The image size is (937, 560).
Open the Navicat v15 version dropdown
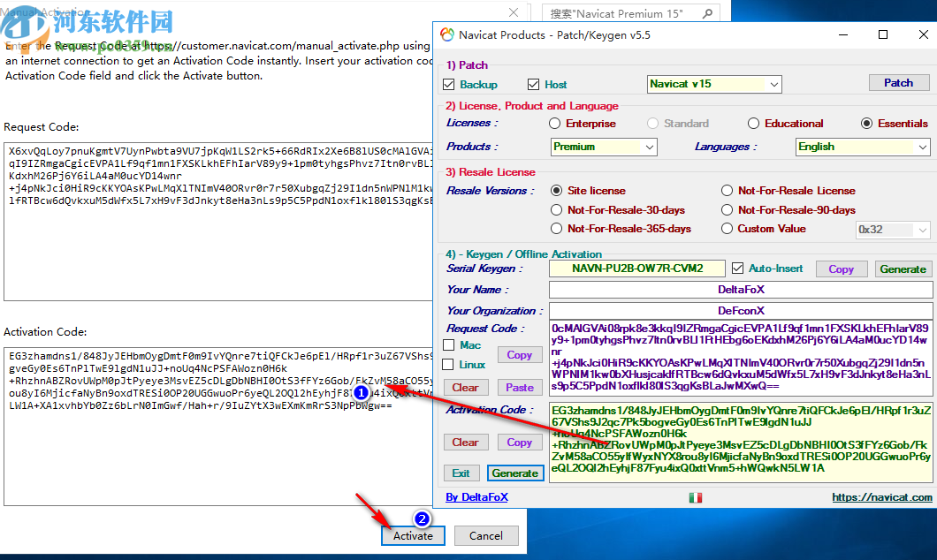click(714, 84)
